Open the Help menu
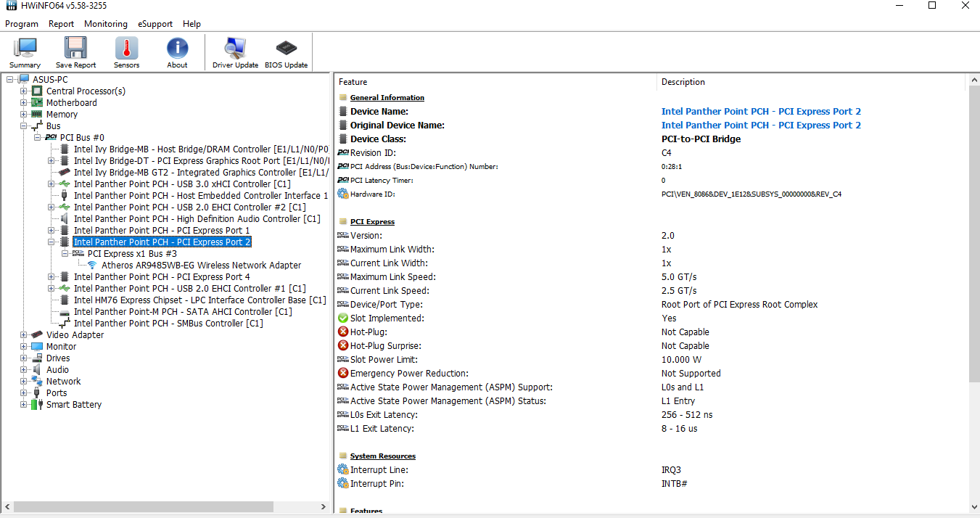Viewport: 980px width, 518px height. pos(192,24)
